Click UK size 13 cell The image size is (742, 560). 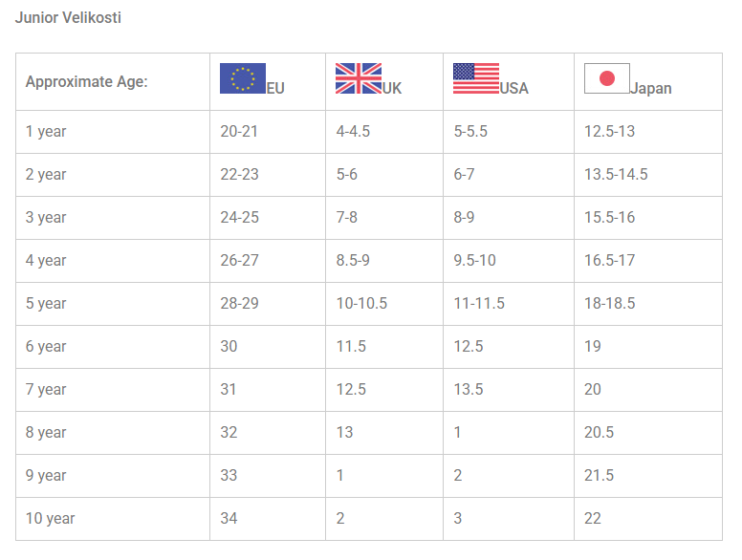pos(344,432)
